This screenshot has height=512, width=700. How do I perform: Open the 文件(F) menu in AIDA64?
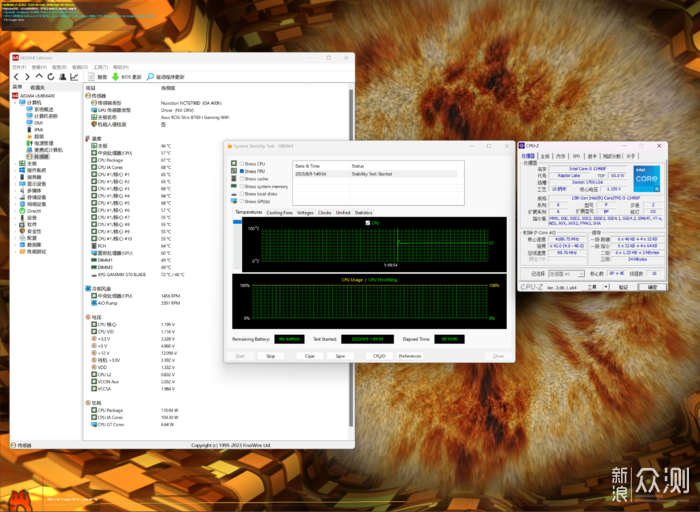(19, 67)
